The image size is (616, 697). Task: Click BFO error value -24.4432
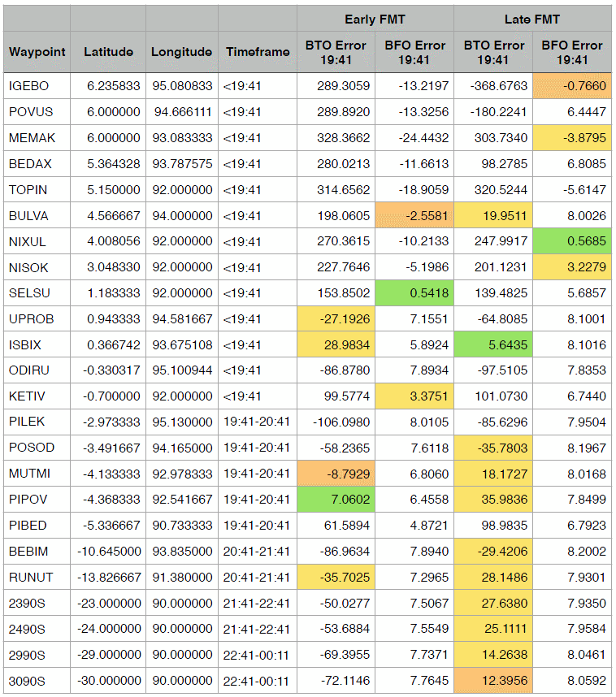click(423, 138)
